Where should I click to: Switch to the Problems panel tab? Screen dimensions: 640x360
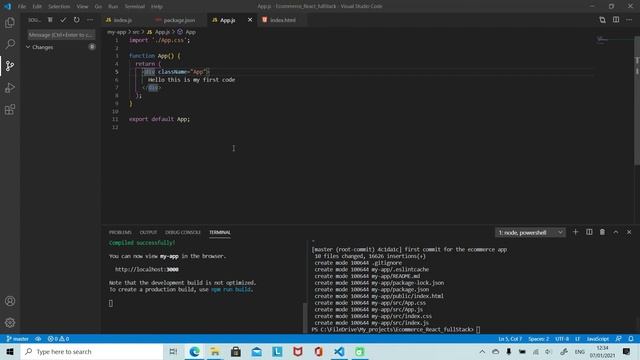click(x=120, y=232)
